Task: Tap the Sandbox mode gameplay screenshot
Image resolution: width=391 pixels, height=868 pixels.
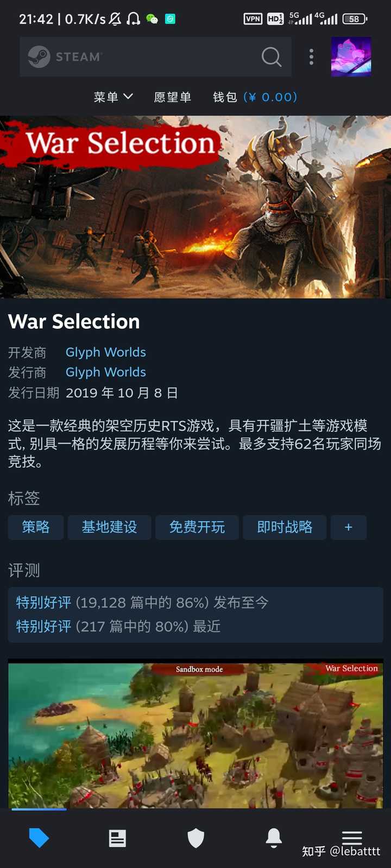Action: tap(195, 733)
